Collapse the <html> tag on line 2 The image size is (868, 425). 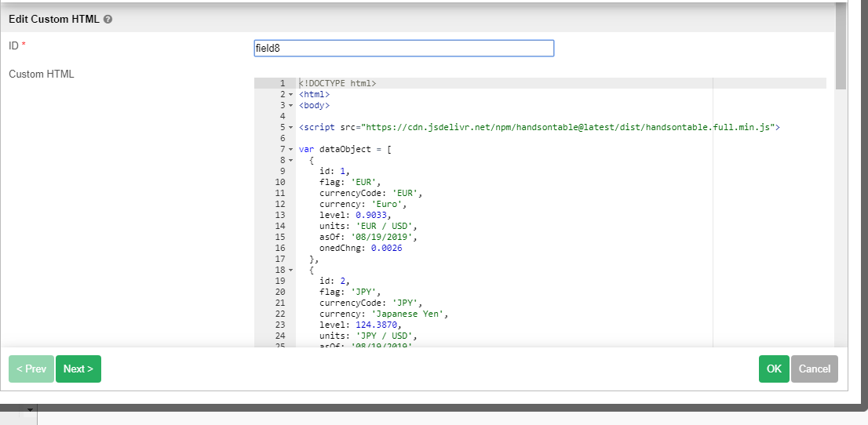[290, 94]
